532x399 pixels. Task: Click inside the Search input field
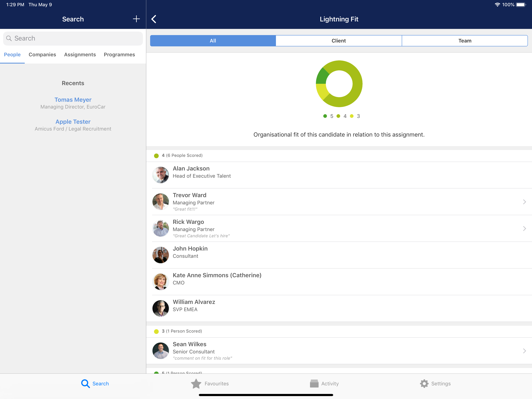tap(73, 38)
